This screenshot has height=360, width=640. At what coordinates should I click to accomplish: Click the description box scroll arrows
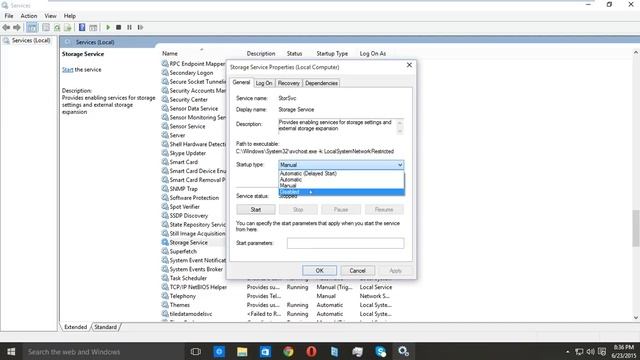pyautogui.click(x=400, y=127)
